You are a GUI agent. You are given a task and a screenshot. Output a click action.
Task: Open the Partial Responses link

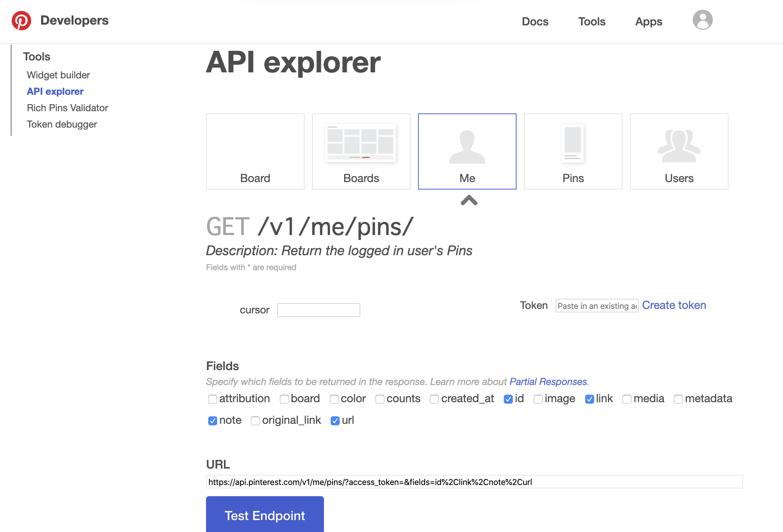pos(548,382)
